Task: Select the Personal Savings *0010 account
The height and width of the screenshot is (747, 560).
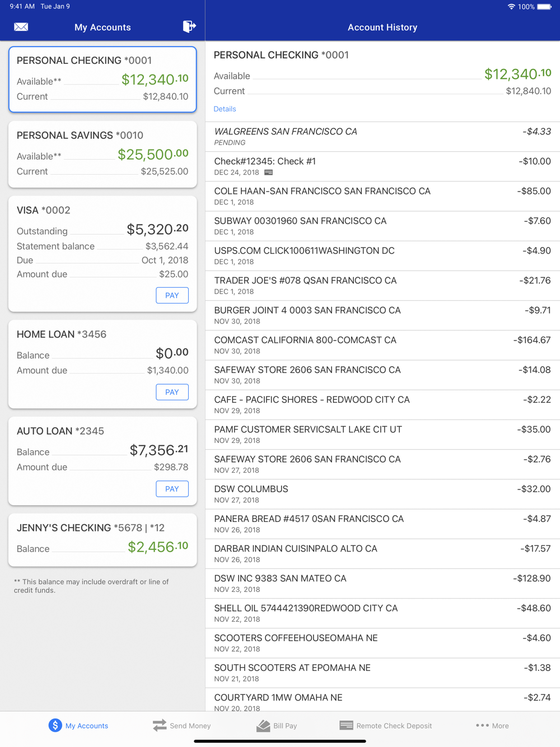Action: point(102,153)
